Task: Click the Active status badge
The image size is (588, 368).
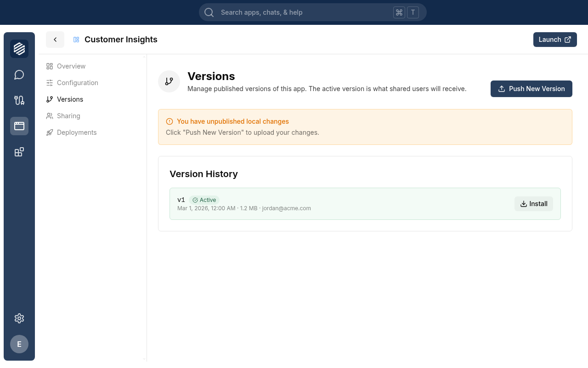Action: point(204,200)
